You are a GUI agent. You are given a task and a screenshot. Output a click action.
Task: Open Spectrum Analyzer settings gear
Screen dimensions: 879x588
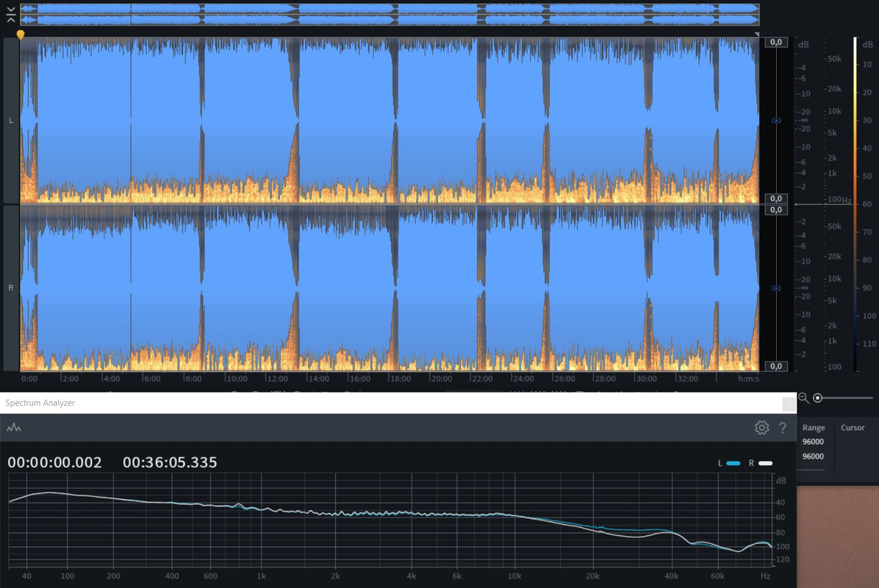tap(761, 428)
